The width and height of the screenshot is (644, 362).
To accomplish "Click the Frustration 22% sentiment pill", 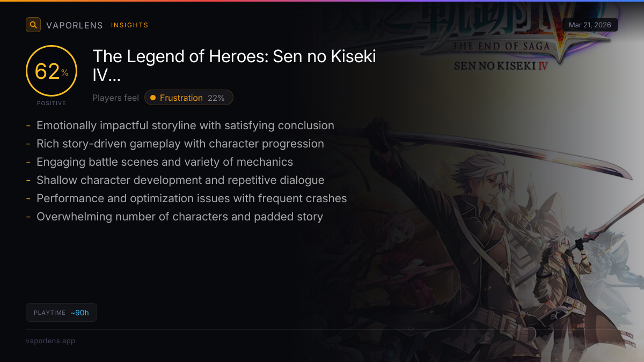I will [x=189, y=98].
